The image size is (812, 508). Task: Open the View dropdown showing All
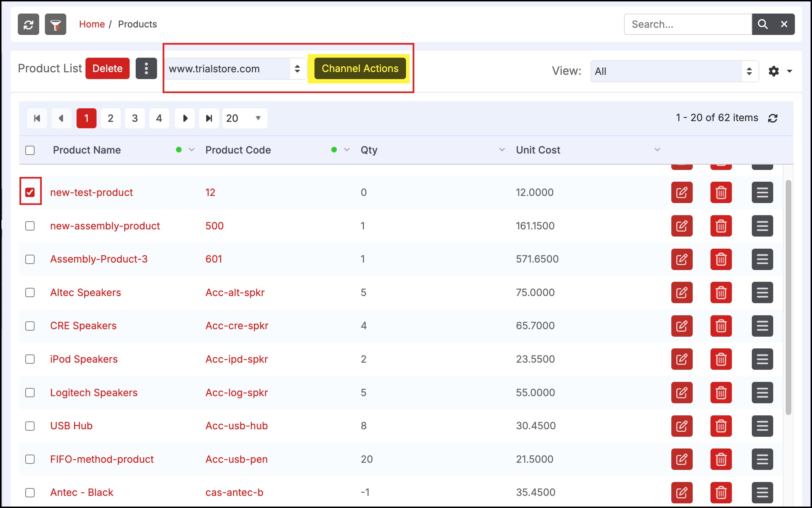[x=674, y=71]
